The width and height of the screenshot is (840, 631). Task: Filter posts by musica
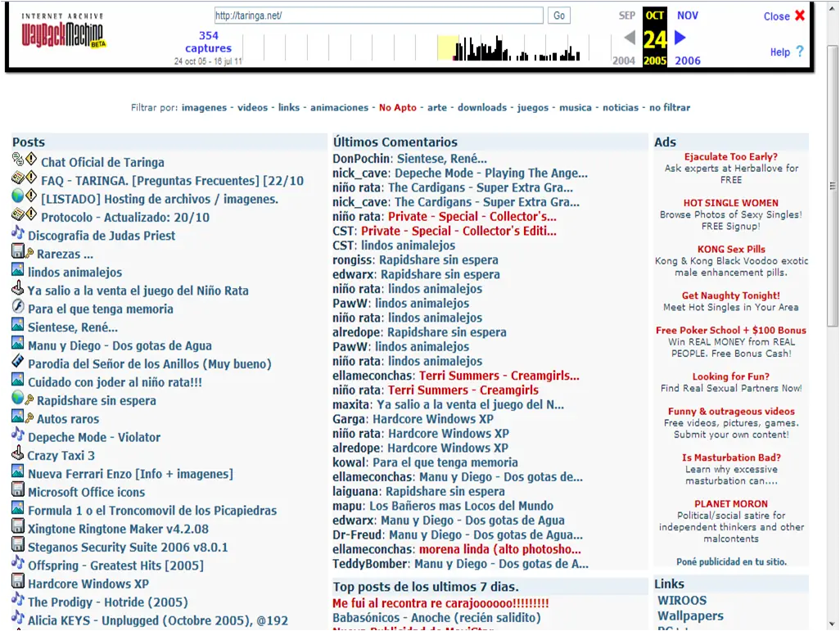576,108
